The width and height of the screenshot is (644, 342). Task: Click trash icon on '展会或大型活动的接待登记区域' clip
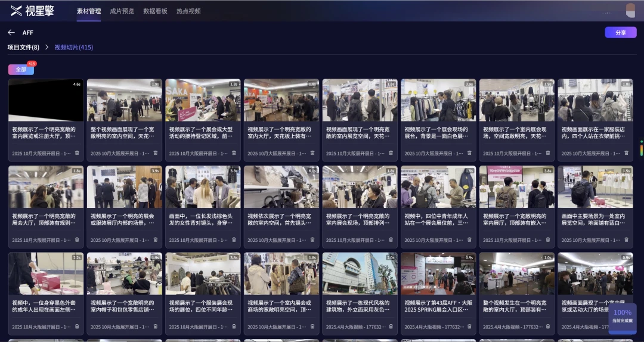tap(234, 153)
